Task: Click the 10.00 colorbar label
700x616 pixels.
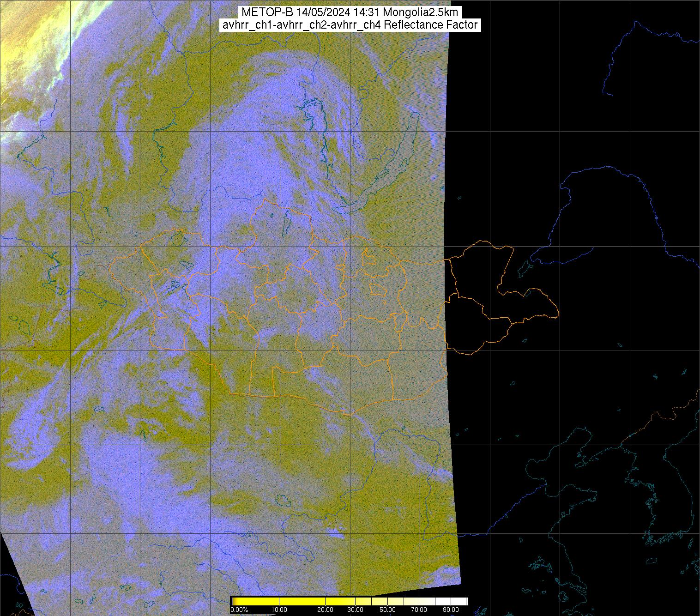Action: pyautogui.click(x=279, y=610)
